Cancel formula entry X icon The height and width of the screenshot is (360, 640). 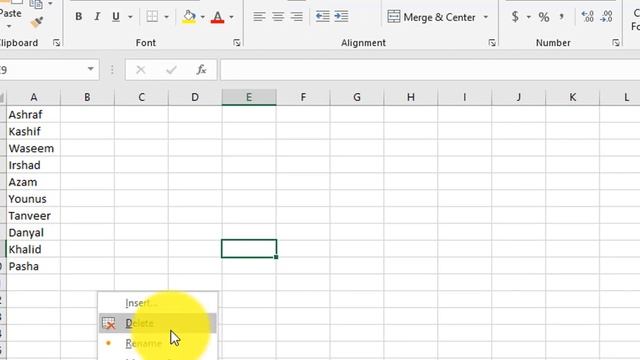tap(141, 70)
